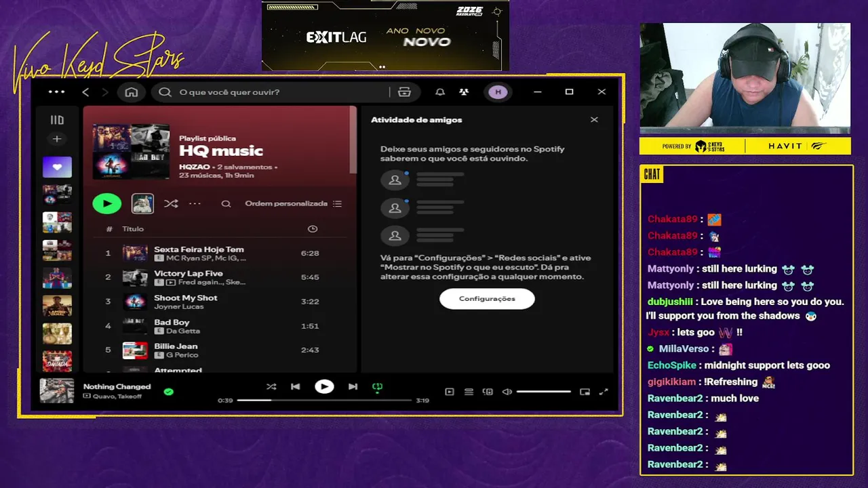Open the Liked Songs heart tile
This screenshot has height=488, width=868.
coord(57,167)
